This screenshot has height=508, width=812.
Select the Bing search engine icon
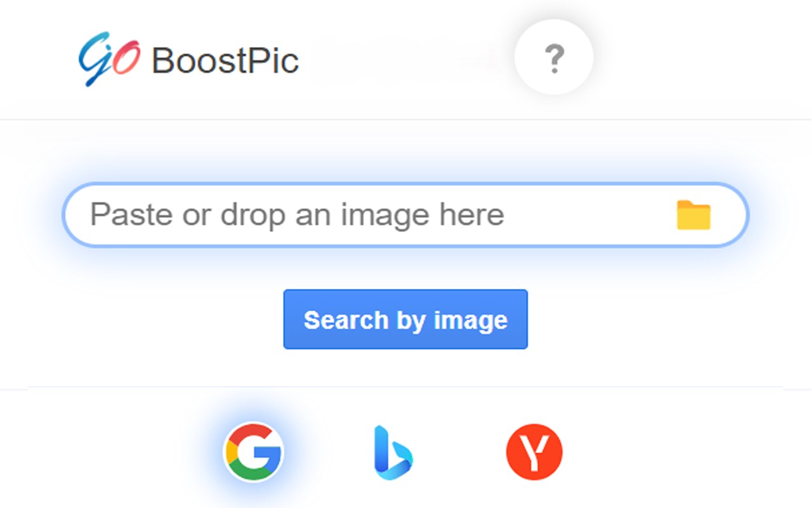(x=393, y=452)
